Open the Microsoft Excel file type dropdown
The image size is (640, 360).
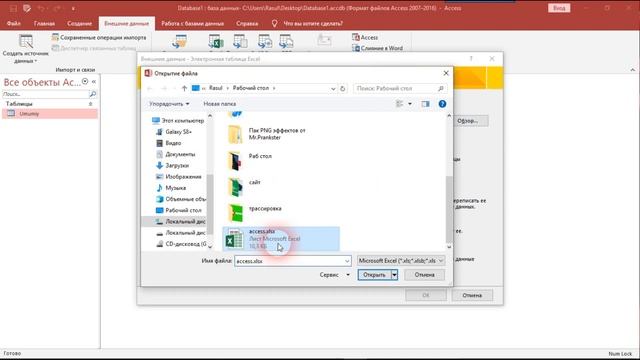click(x=401, y=260)
